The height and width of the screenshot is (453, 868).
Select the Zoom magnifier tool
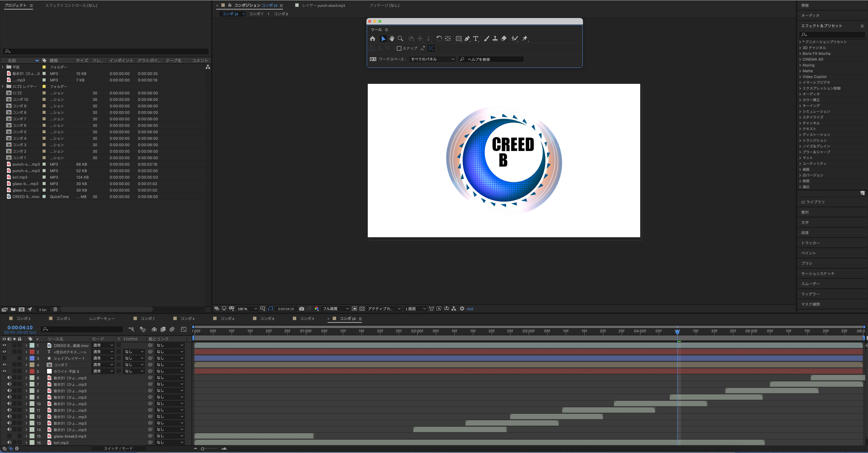(x=400, y=39)
